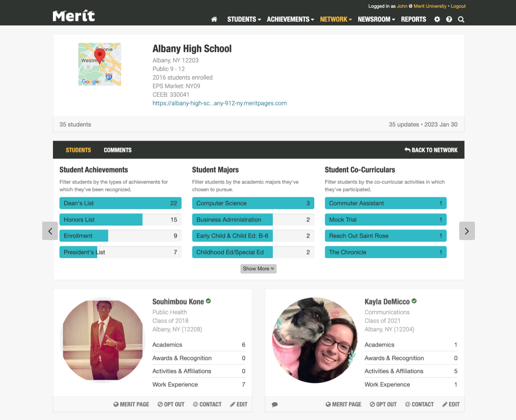Toggle the Computer Science major filter
The image size is (516, 420).
coord(253,203)
